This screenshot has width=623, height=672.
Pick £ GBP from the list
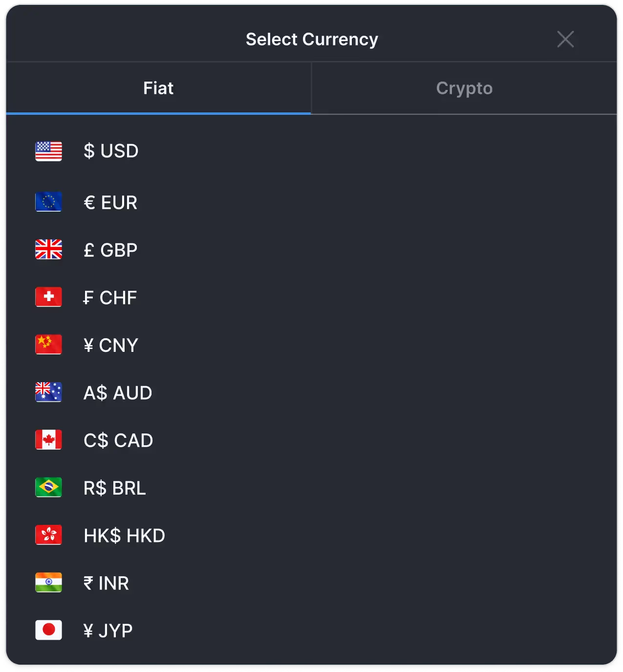coord(110,250)
